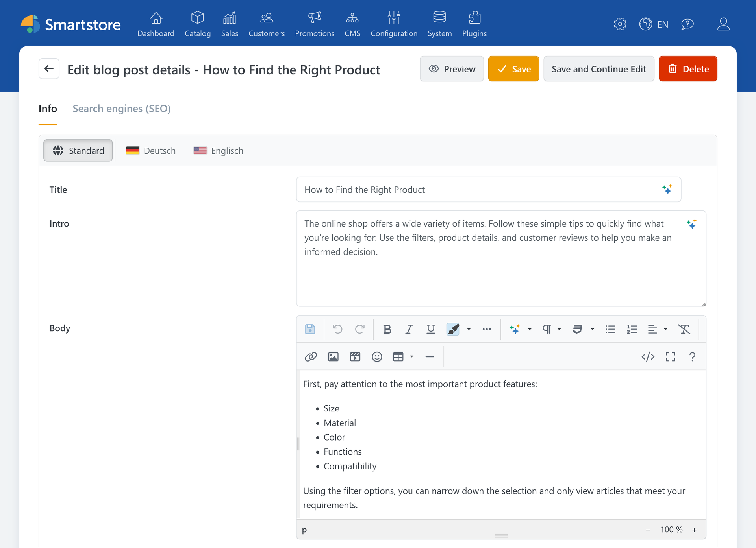Undo the last edit in Body editor
Viewport: 756px width, 548px height.
click(337, 329)
